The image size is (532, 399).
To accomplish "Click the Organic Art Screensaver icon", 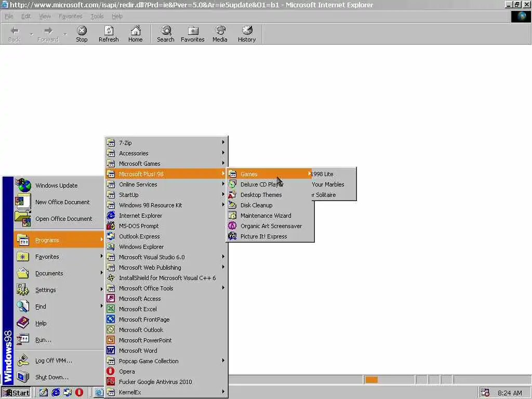I will 232,225.
